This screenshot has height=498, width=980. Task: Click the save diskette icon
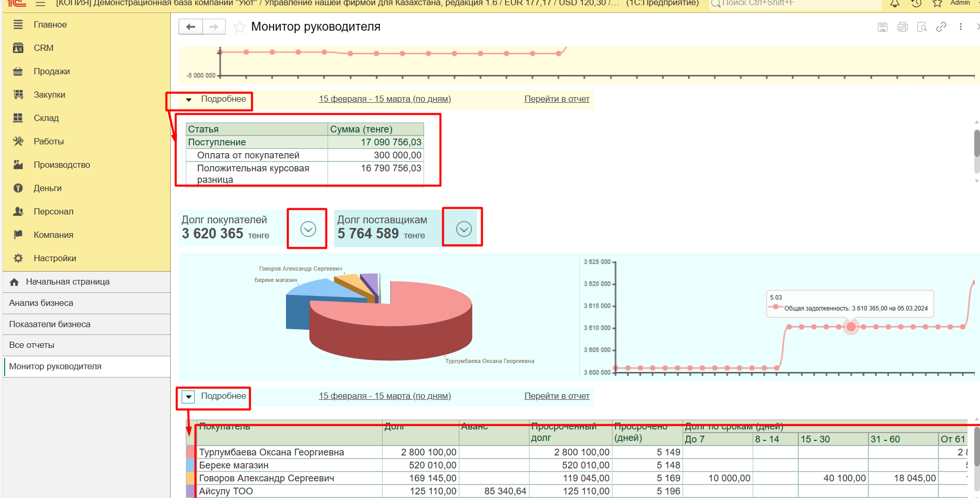882,27
